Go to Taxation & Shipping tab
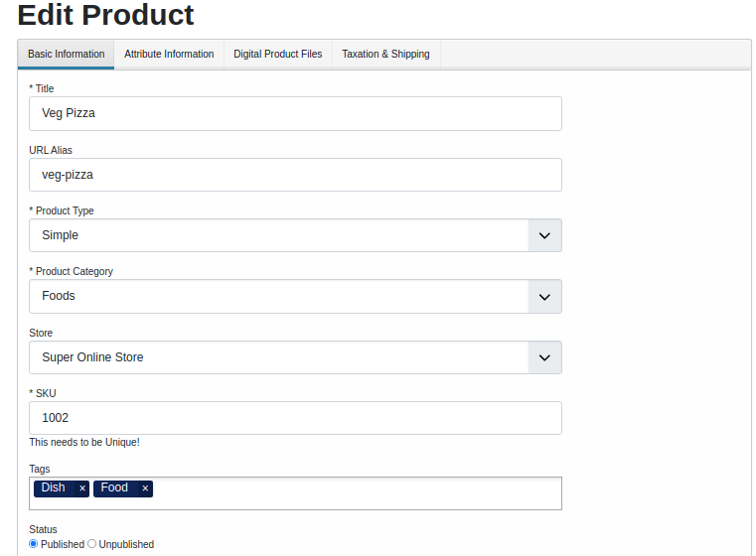 tap(385, 55)
